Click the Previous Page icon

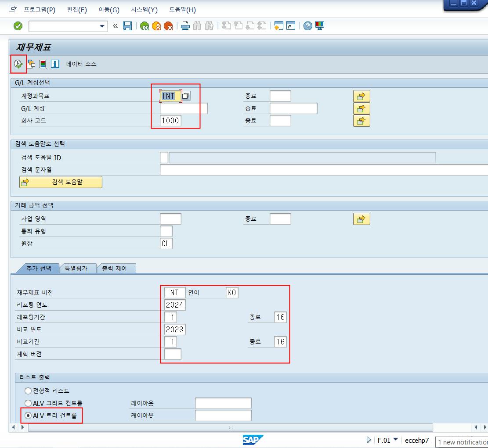coord(238,25)
